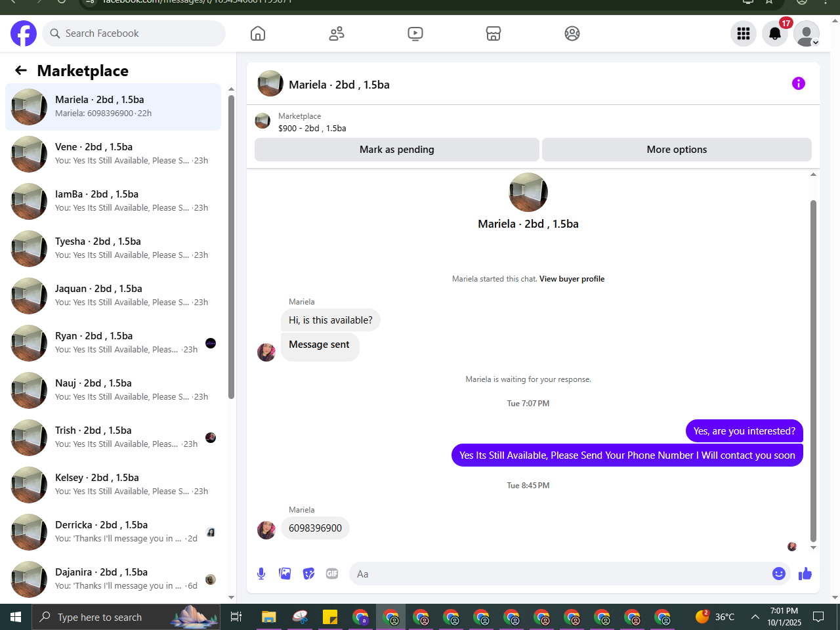The width and height of the screenshot is (840, 630).
Task: Open Trish conversation in the list
Action: coord(113,438)
